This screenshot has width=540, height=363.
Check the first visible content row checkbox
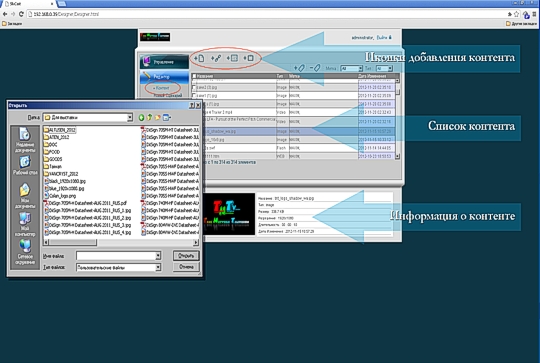click(x=194, y=87)
